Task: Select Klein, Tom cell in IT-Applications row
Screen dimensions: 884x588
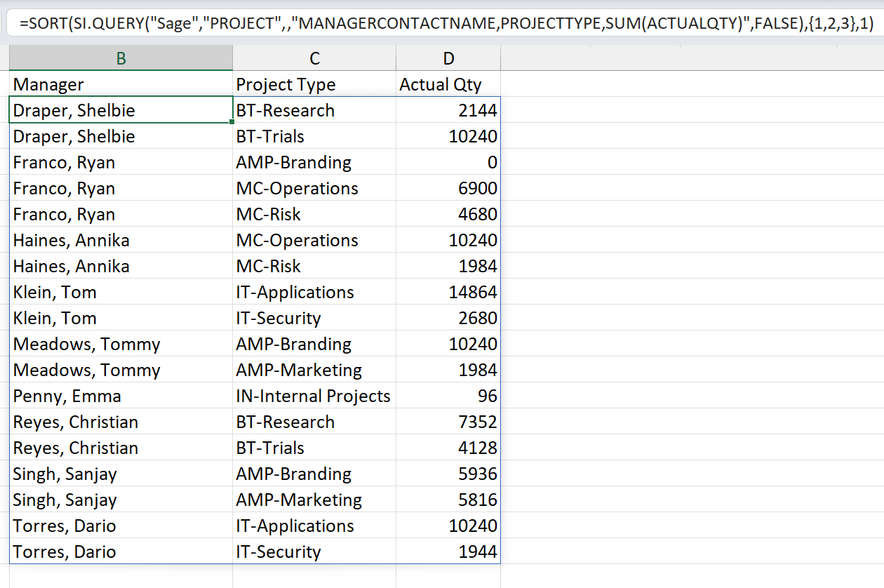Action: coord(121,292)
